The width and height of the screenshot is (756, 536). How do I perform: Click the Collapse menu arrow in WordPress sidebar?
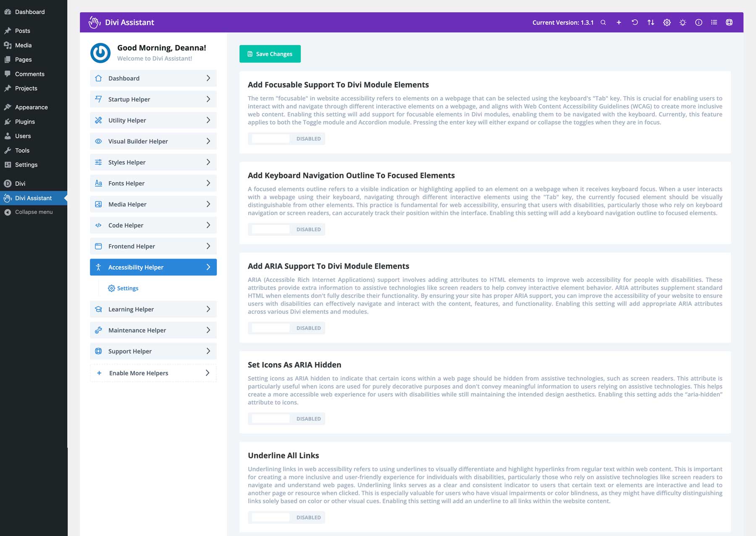coord(7,212)
